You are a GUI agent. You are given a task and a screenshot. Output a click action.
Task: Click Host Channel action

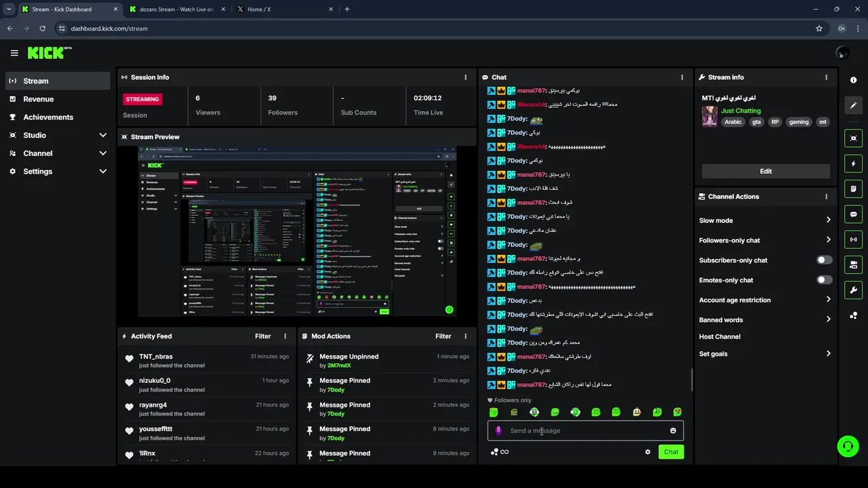[x=719, y=337]
